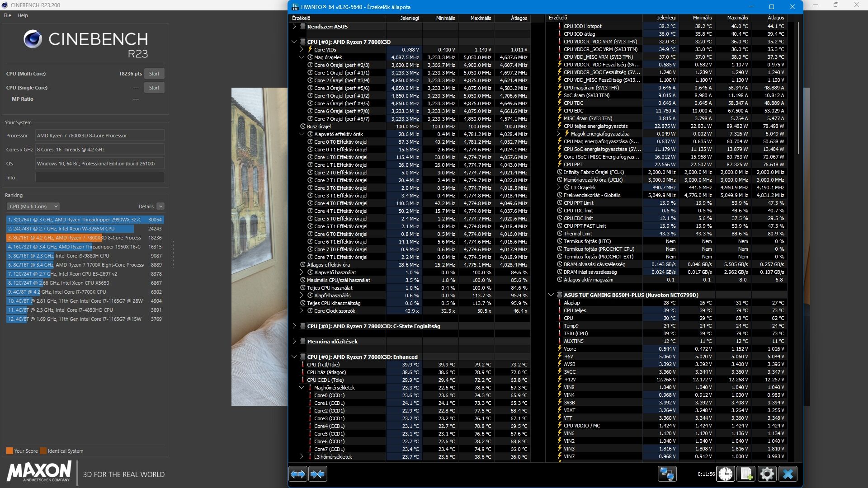Collapse the Mag órajelek subtree
The image size is (868, 488).
coord(302,57)
